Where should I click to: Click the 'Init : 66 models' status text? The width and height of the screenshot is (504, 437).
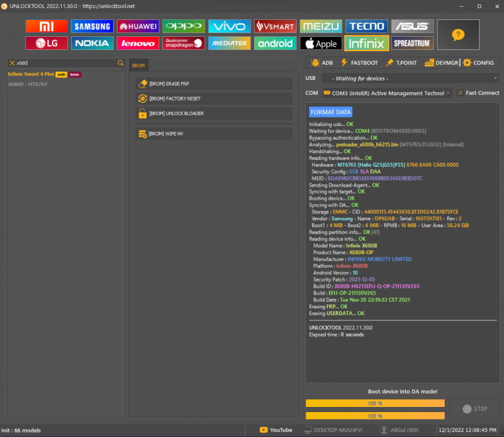tap(21, 430)
